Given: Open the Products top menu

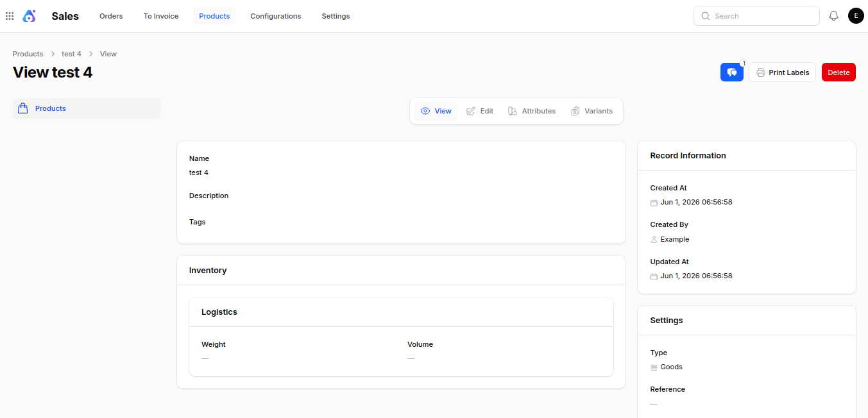Looking at the screenshot, I should pyautogui.click(x=214, y=16).
